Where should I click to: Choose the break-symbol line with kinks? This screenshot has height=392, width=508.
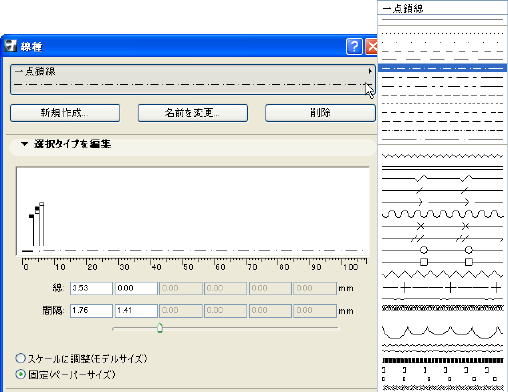(442, 179)
